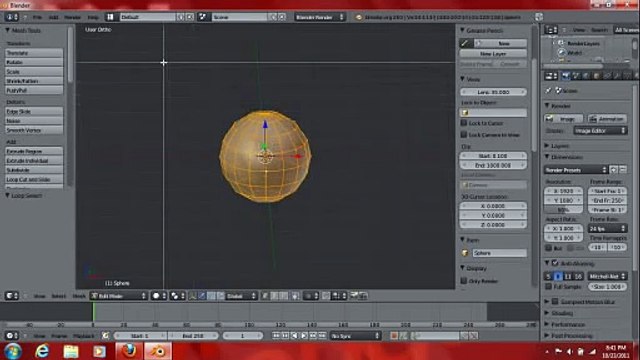This screenshot has height=360, width=640.
Task: Open the Add menu in the top bar
Action: click(53, 17)
